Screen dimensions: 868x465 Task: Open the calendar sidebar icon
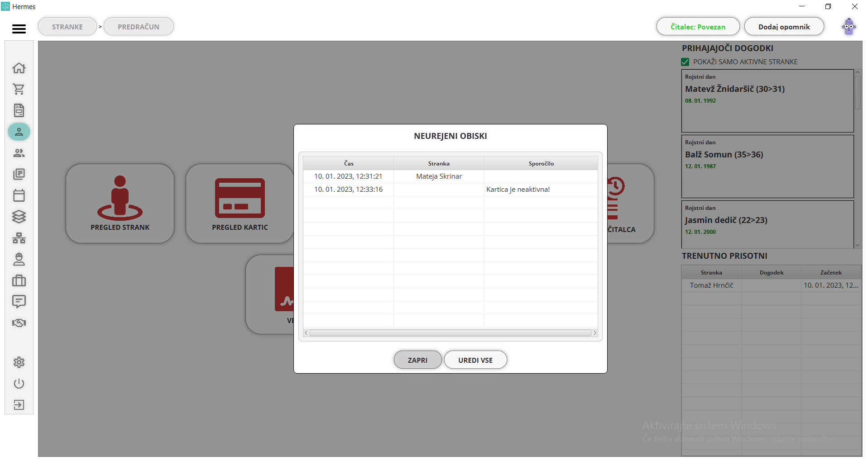19,195
